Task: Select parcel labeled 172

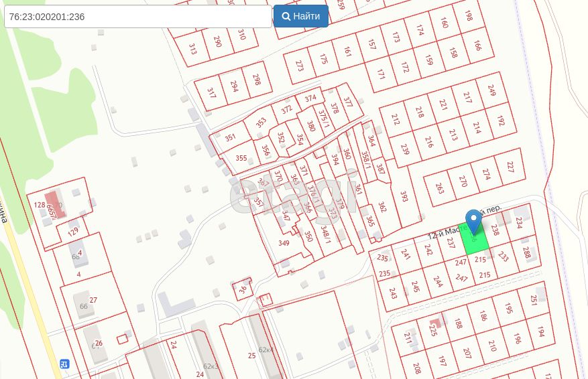Action: click(x=405, y=67)
